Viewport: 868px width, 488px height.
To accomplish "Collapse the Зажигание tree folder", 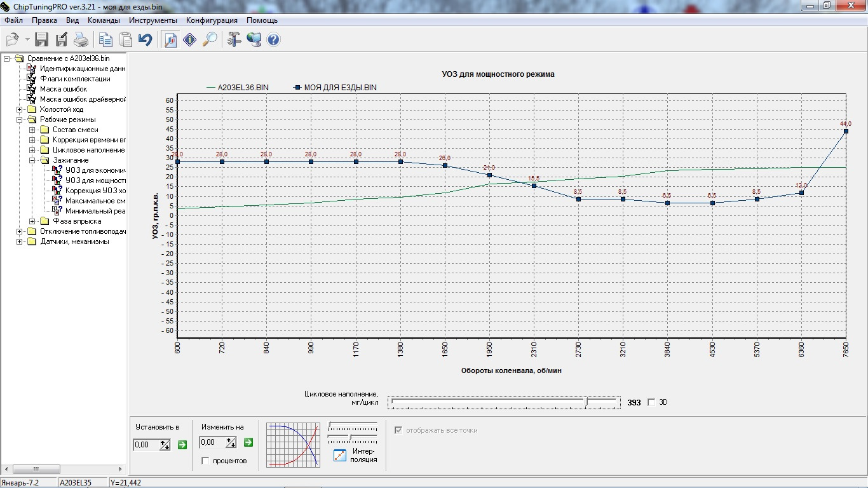I will 32,160.
